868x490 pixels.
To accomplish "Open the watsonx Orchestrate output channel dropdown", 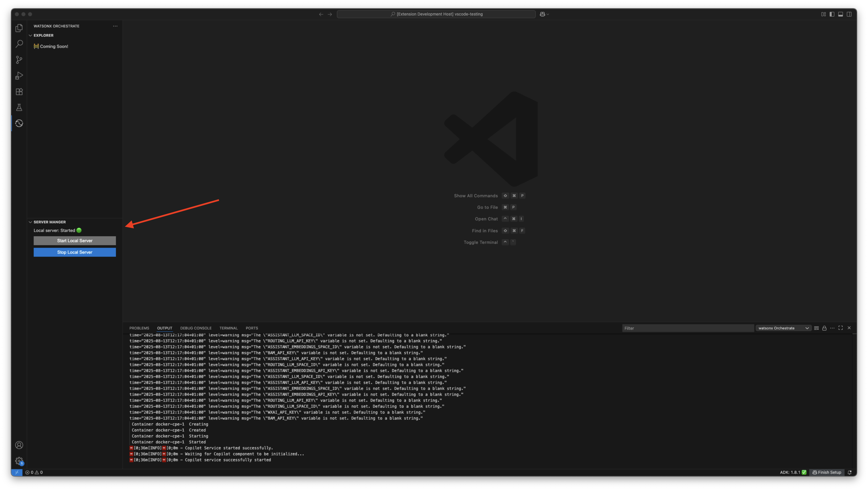I will coord(783,328).
